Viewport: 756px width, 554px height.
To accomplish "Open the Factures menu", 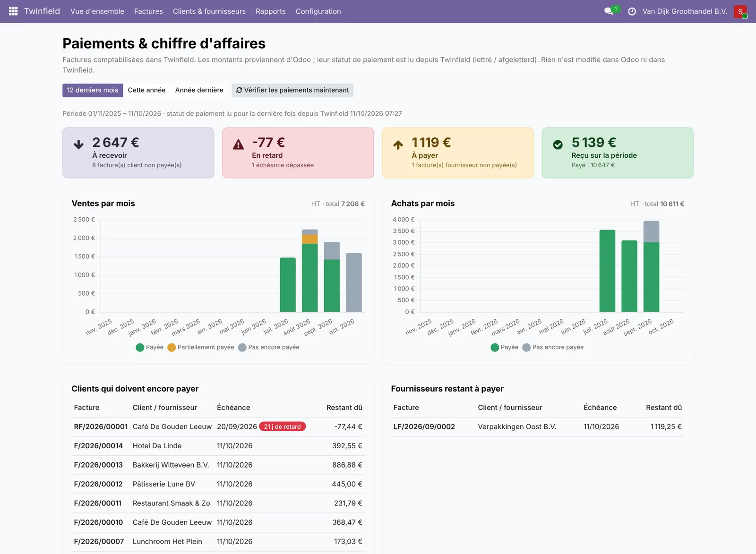I will pos(148,11).
